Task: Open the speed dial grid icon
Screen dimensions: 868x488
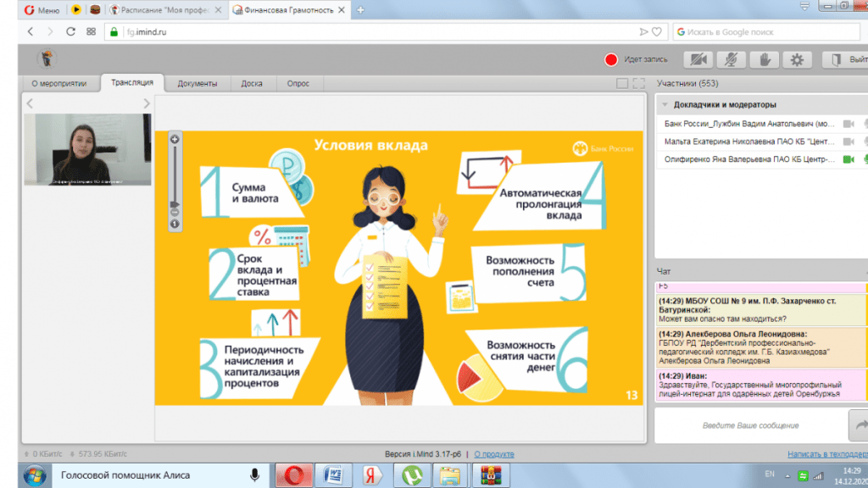Action: pyautogui.click(x=92, y=32)
